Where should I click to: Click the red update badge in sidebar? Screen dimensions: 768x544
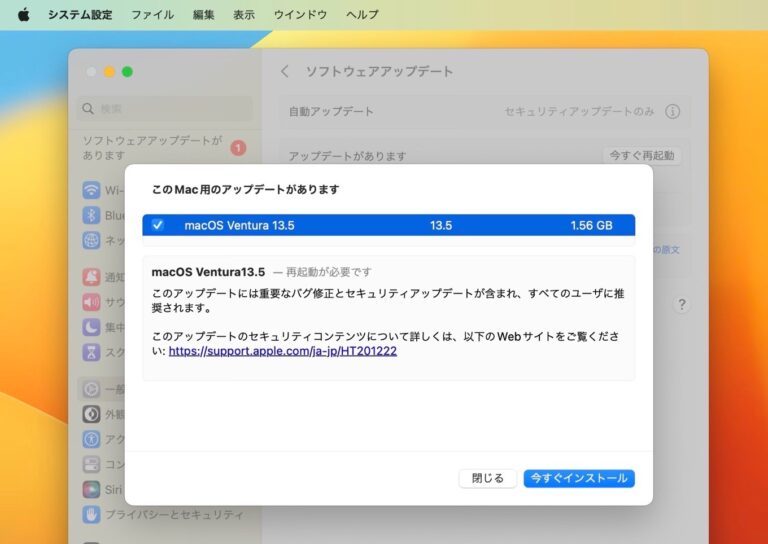238,148
